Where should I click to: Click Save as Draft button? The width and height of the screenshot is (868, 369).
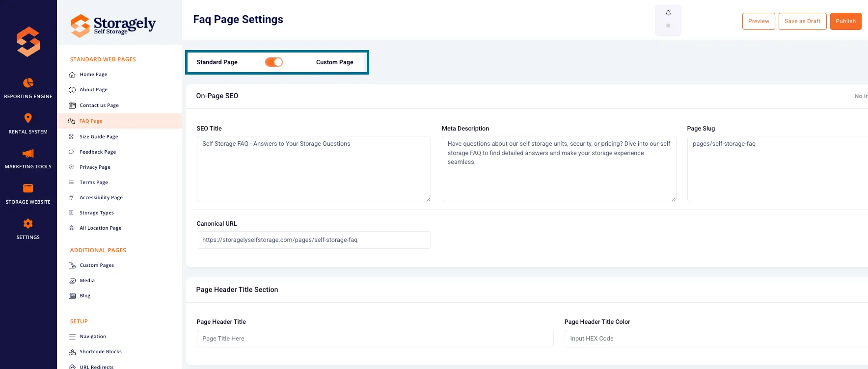click(x=802, y=21)
